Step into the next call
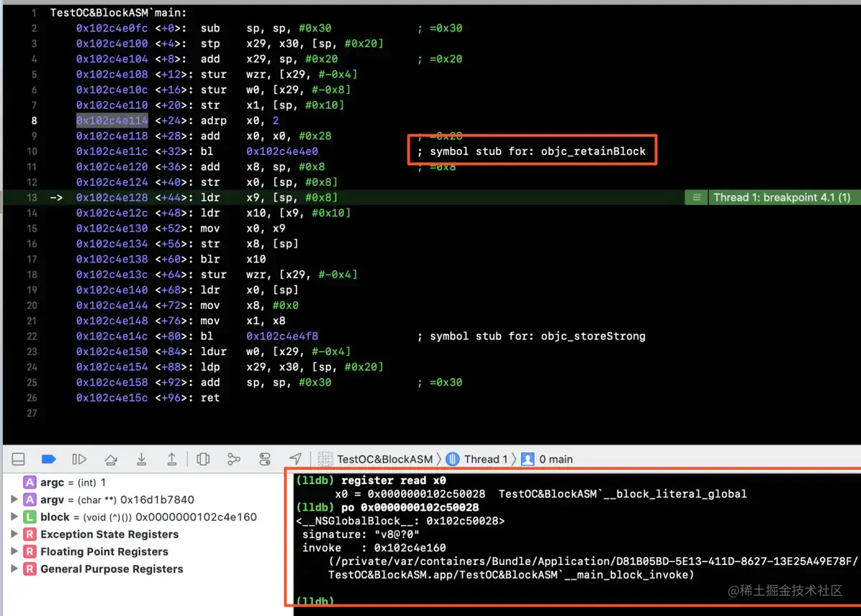Image resolution: width=861 pixels, height=616 pixels. pyautogui.click(x=141, y=459)
